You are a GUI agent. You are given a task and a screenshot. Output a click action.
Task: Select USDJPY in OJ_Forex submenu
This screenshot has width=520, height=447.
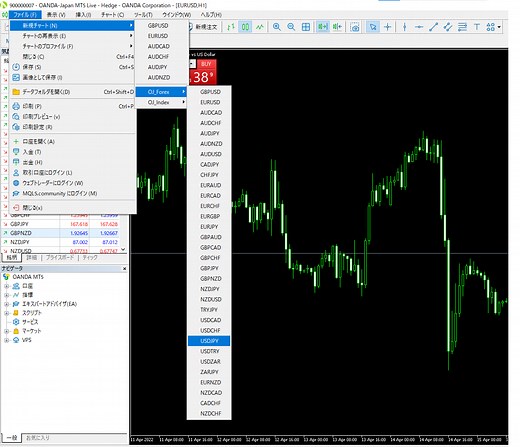pos(209,341)
